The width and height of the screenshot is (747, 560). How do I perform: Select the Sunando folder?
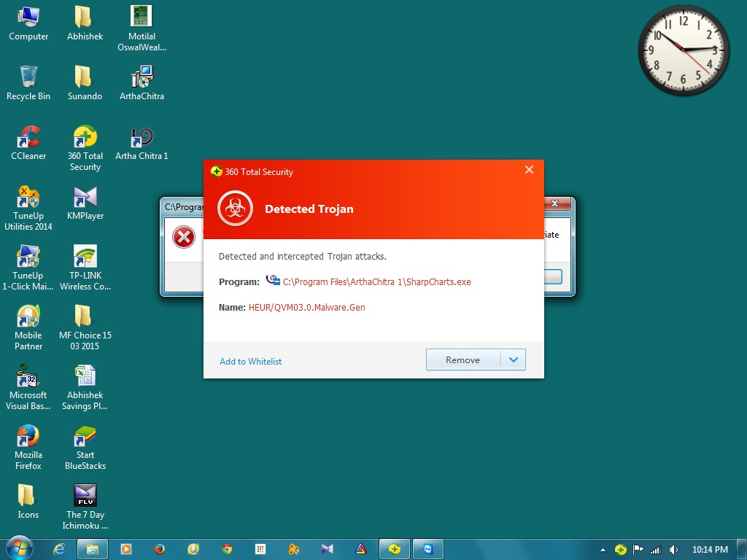[x=85, y=83]
